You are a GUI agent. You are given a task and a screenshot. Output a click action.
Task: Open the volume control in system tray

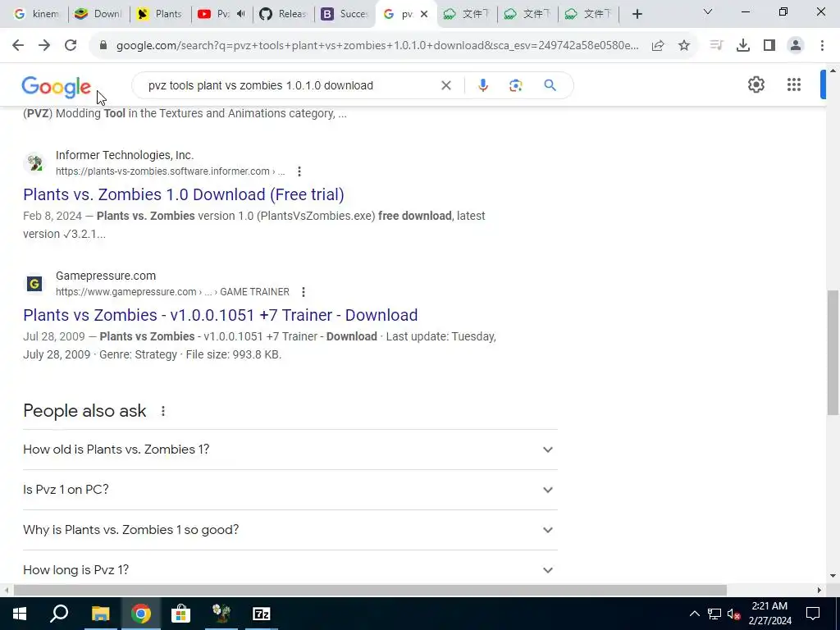(733, 614)
